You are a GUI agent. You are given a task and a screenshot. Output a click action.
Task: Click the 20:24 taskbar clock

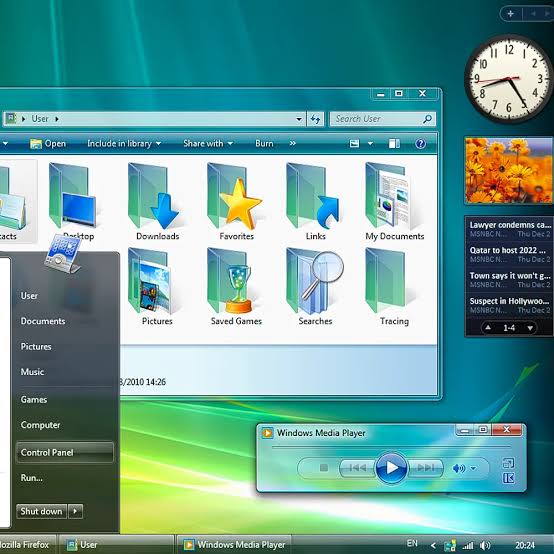pyautogui.click(x=525, y=546)
